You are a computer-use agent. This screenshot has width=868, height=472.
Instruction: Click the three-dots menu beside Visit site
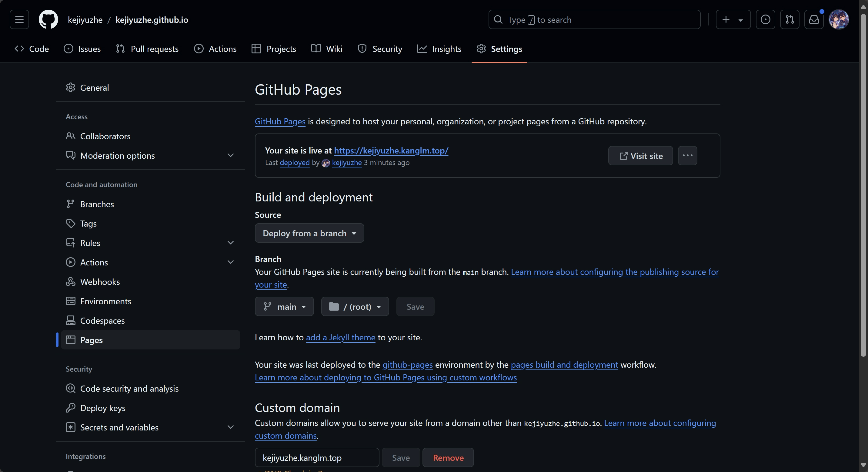(687, 155)
